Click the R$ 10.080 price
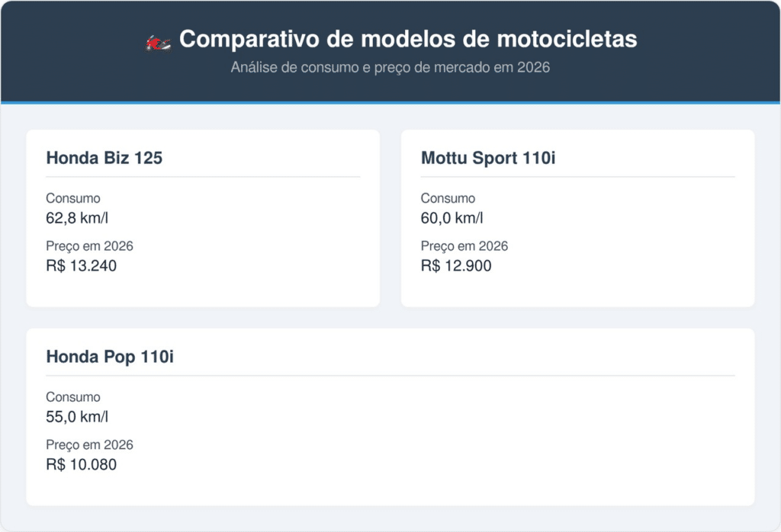 click(81, 464)
